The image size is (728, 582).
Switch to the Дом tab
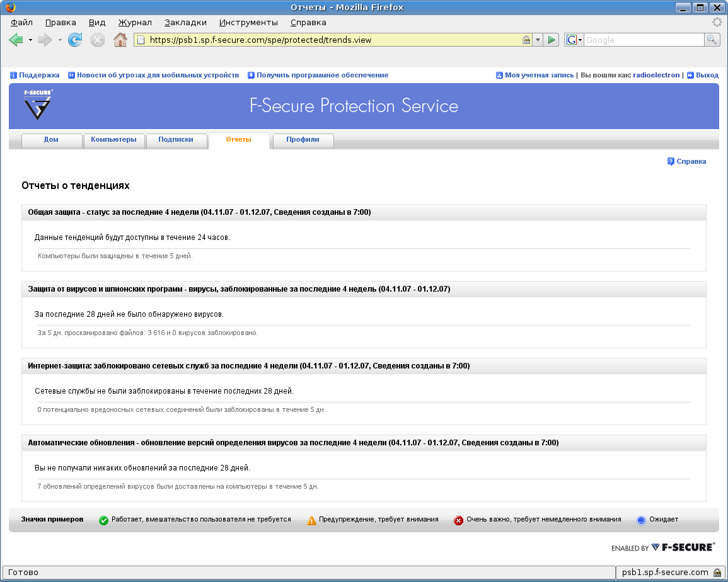click(x=51, y=140)
